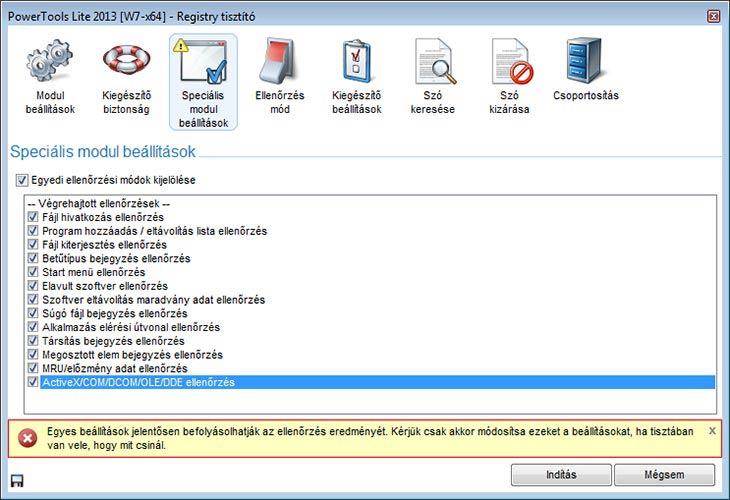This screenshot has height=500, width=730.
Task: Click the warning message text
Action: 370,438
